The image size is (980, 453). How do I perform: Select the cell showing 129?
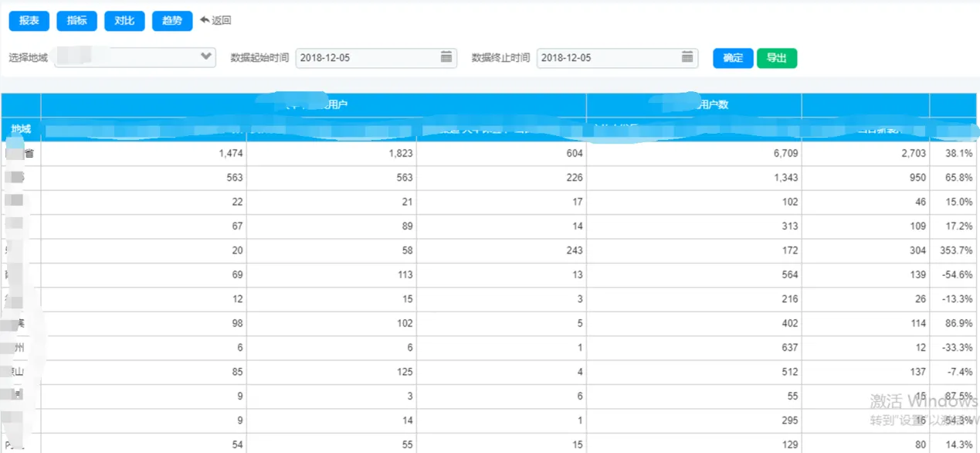tap(694, 444)
